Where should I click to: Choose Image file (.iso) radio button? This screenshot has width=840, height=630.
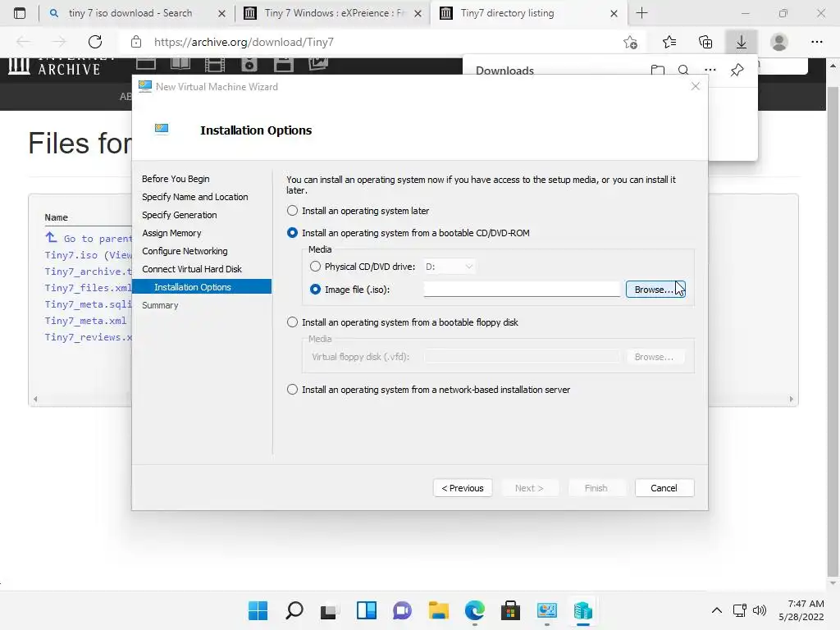(x=315, y=290)
